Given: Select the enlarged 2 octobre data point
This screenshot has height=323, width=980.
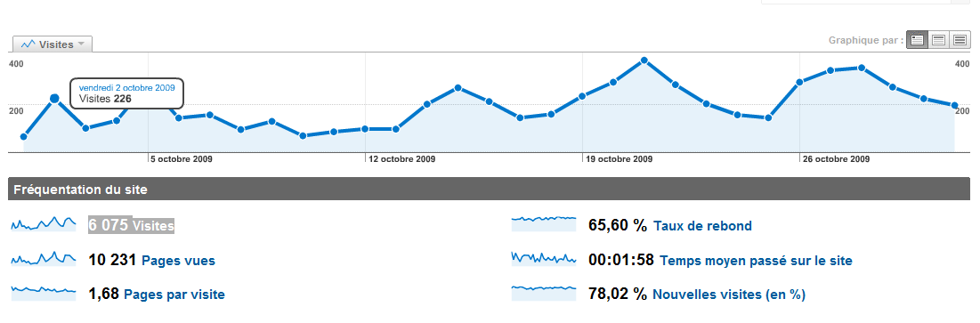Looking at the screenshot, I should click(x=54, y=98).
